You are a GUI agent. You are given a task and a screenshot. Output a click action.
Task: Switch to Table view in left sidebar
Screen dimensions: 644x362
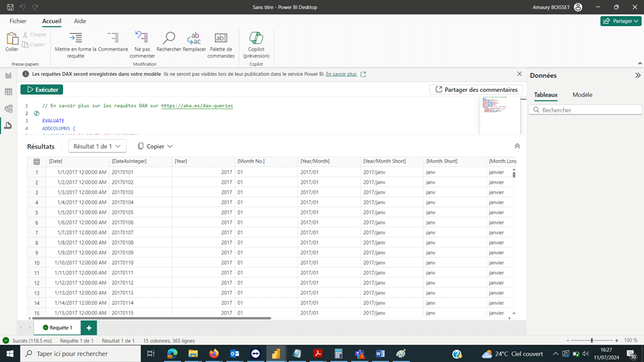(x=8, y=92)
